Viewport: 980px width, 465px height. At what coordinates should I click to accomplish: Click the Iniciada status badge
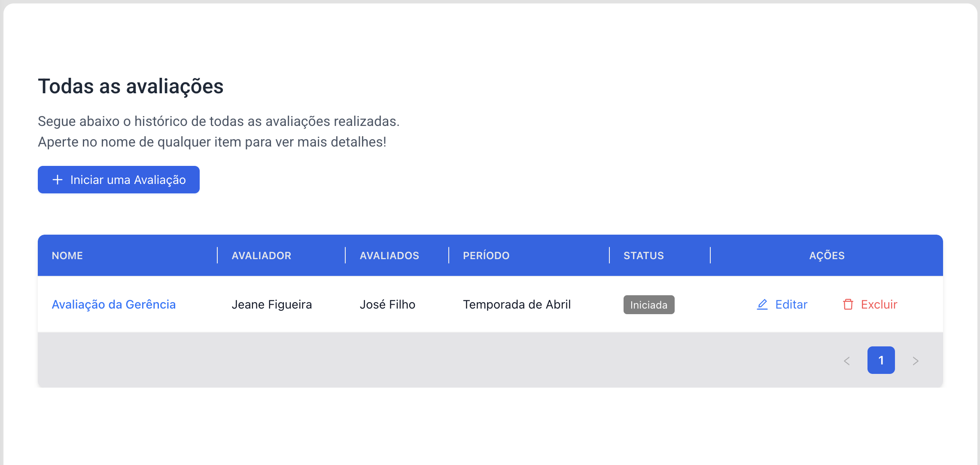tap(649, 305)
